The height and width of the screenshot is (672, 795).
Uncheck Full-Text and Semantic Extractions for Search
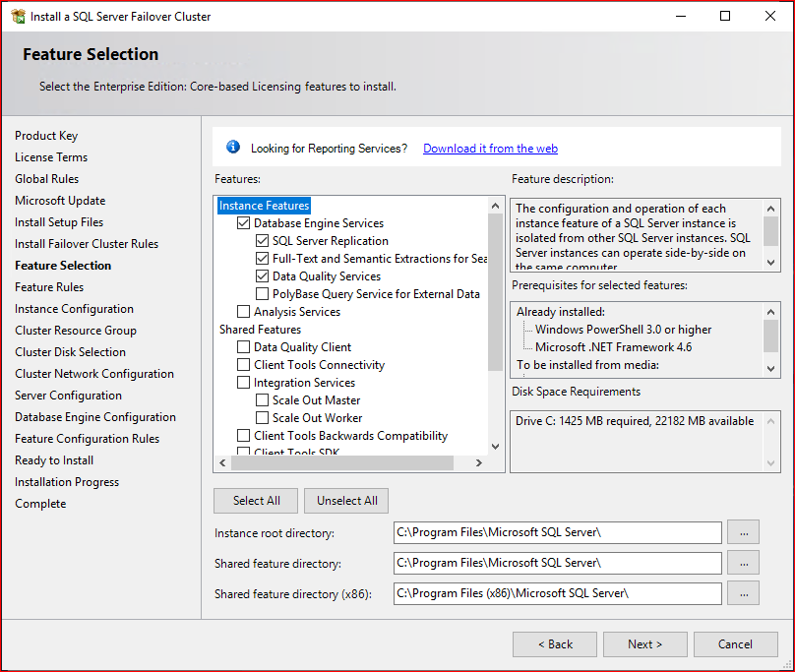pos(262,259)
